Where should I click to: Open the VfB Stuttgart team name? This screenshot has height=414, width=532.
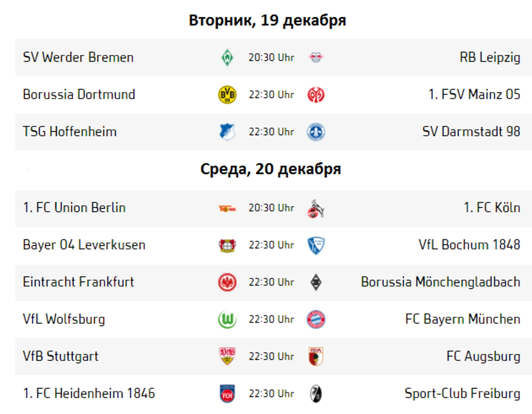click(60, 356)
